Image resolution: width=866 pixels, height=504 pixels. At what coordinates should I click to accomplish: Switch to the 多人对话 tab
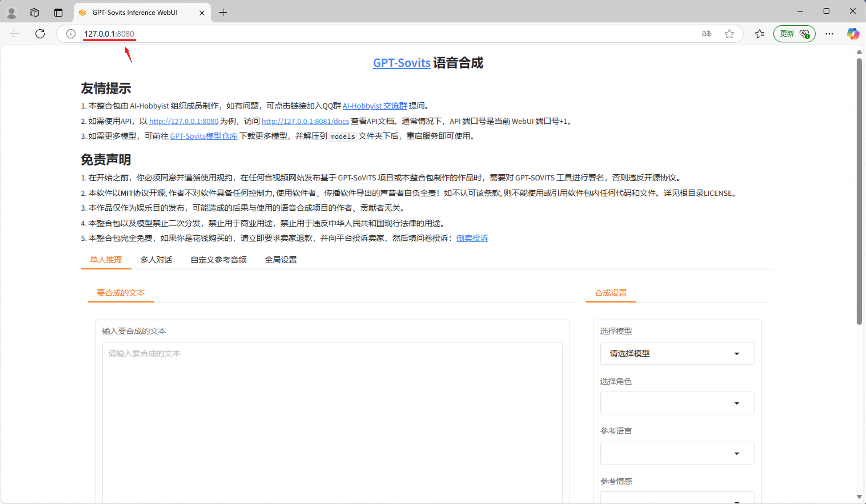[156, 260]
